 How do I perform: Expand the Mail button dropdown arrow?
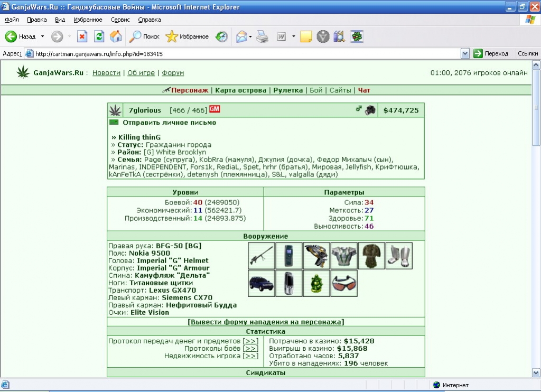(250, 36)
